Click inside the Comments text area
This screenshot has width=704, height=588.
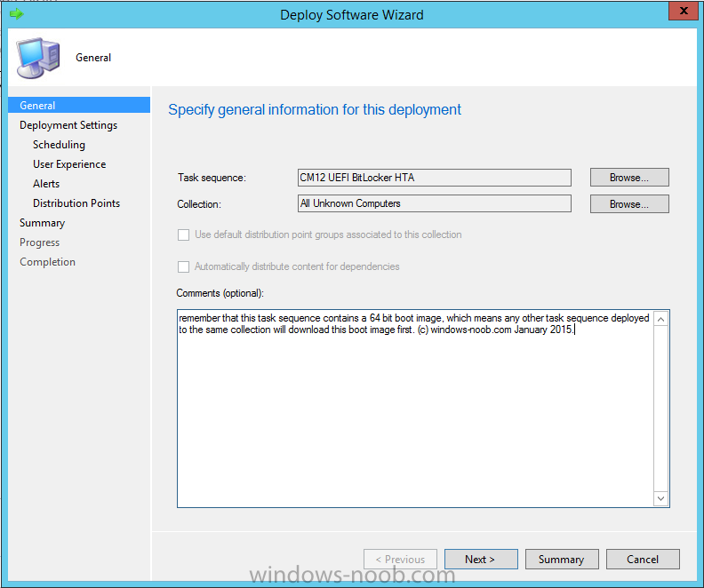[x=415, y=409]
